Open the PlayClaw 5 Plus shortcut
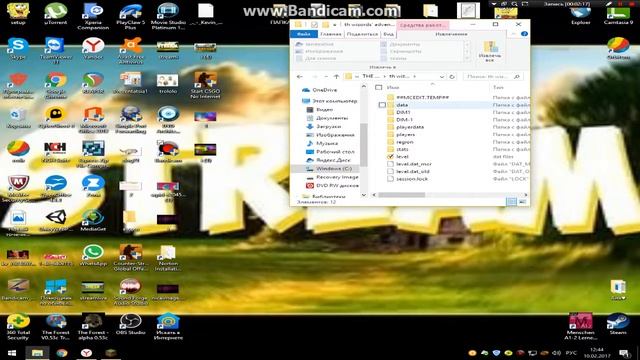640x360 pixels. 131,16
